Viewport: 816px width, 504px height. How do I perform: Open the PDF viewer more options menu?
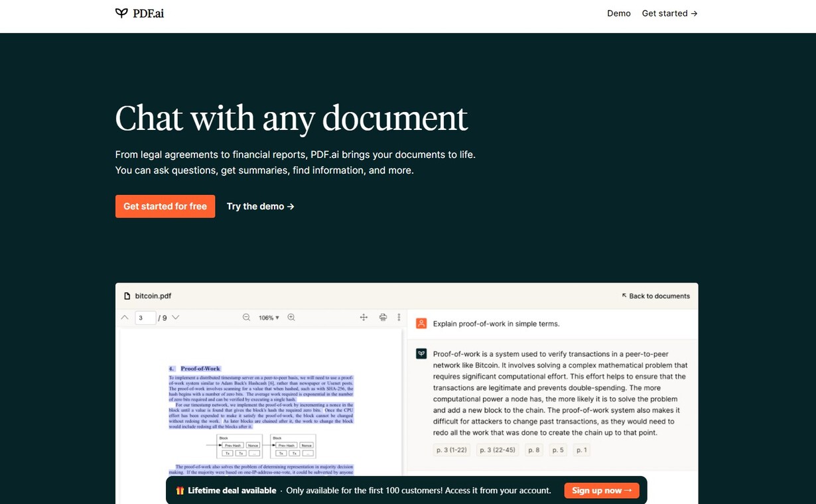399,318
